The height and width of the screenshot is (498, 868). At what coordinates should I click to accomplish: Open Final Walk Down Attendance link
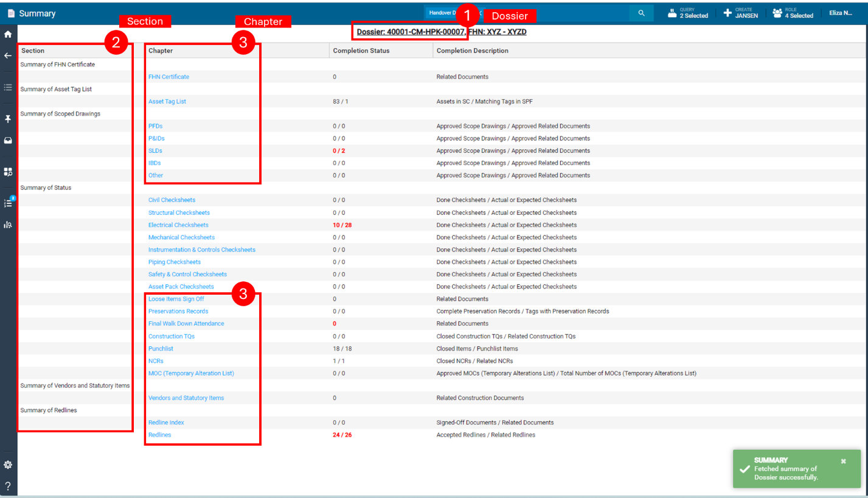(x=186, y=323)
